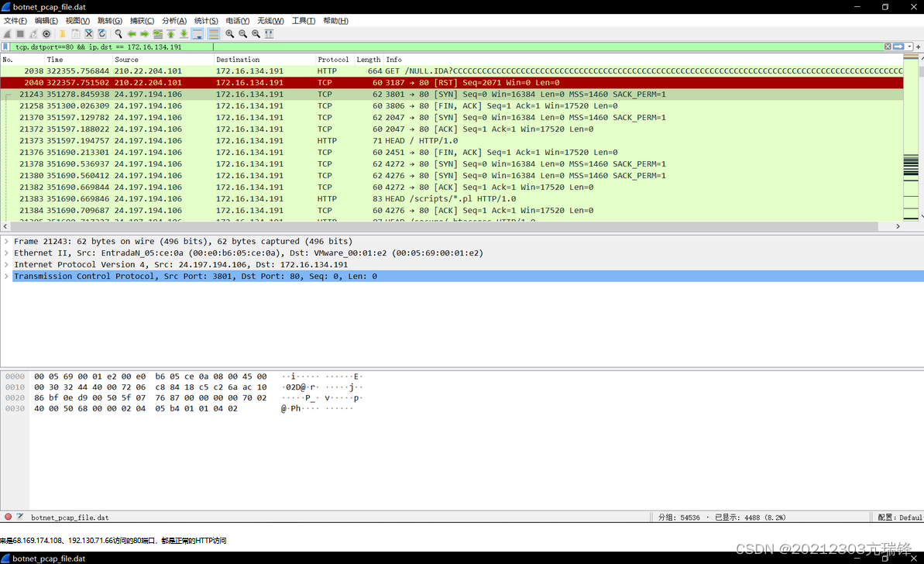924x564 pixels.
Task: Click the stop capture square icon
Action: pos(20,34)
